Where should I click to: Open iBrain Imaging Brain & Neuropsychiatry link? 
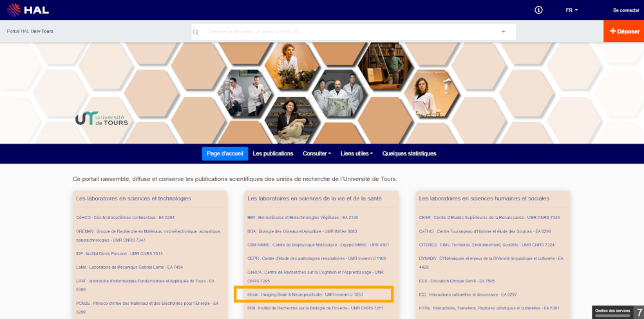pos(305,295)
